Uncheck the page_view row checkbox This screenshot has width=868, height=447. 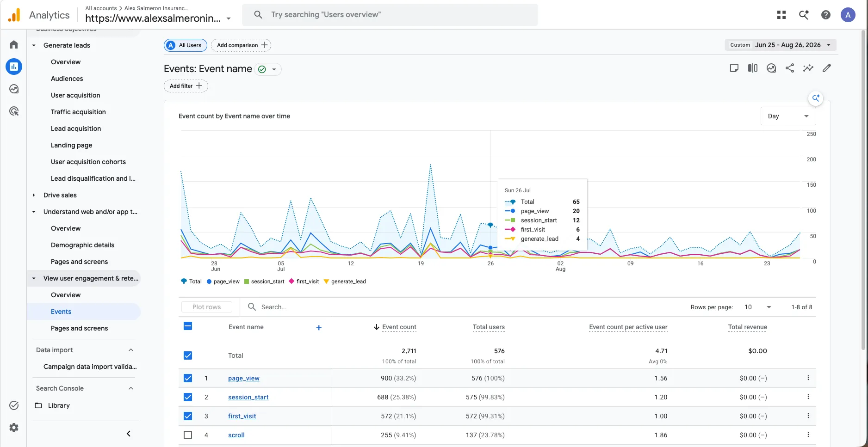point(188,378)
